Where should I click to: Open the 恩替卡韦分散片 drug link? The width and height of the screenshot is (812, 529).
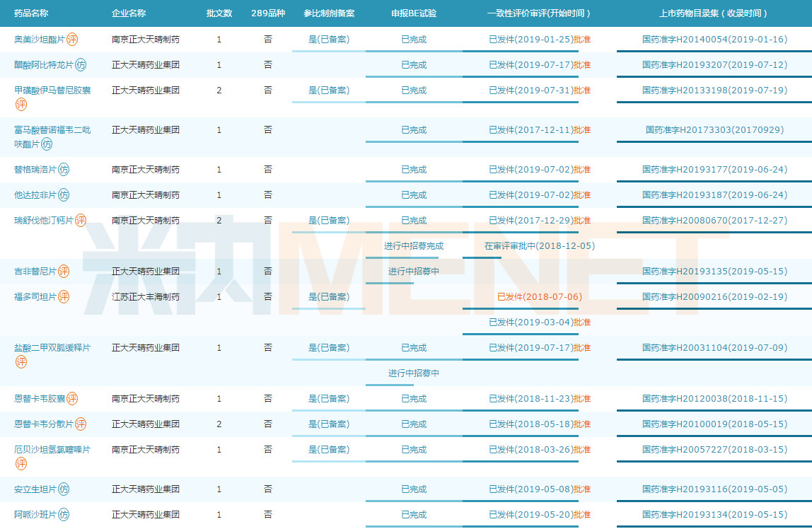[44, 424]
